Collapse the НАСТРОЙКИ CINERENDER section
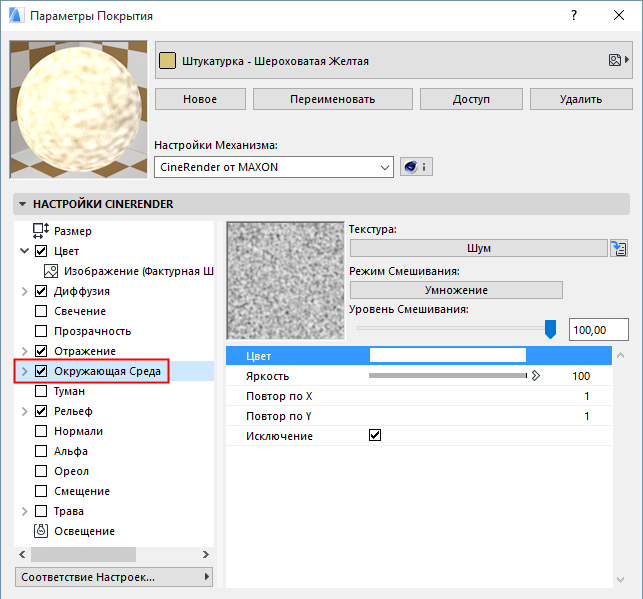Viewport: 643px width, 599px height. (23, 204)
